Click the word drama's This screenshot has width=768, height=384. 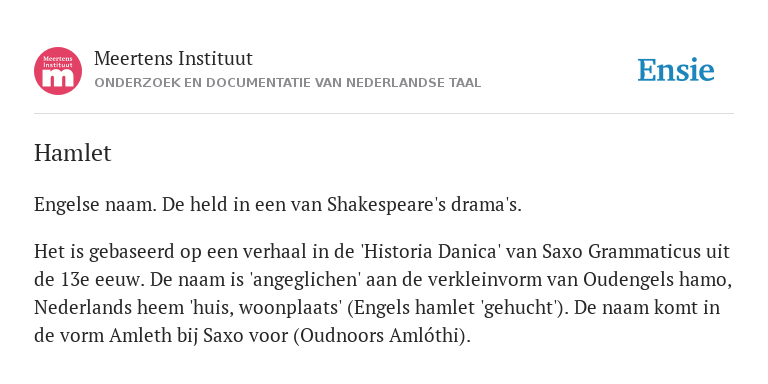(x=486, y=205)
